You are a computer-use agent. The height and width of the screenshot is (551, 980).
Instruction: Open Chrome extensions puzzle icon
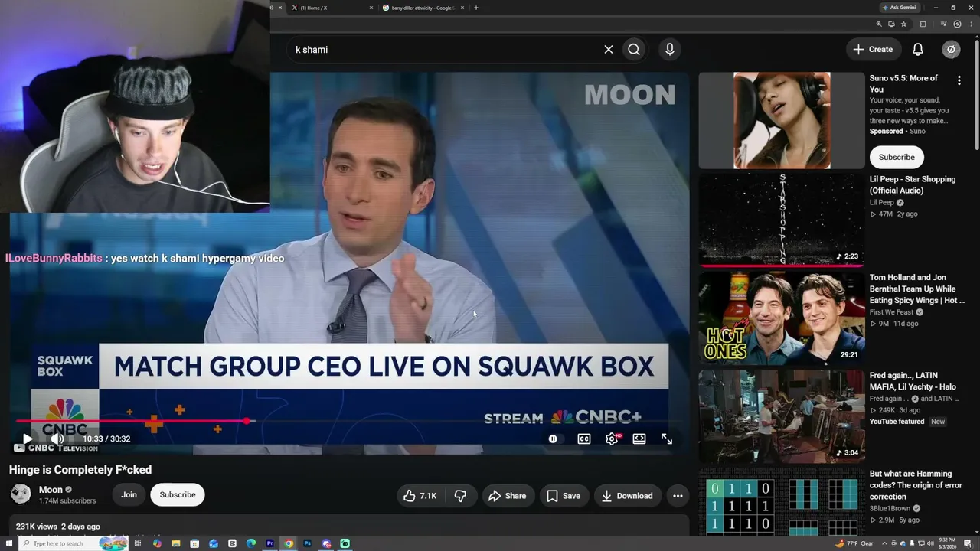[923, 24]
